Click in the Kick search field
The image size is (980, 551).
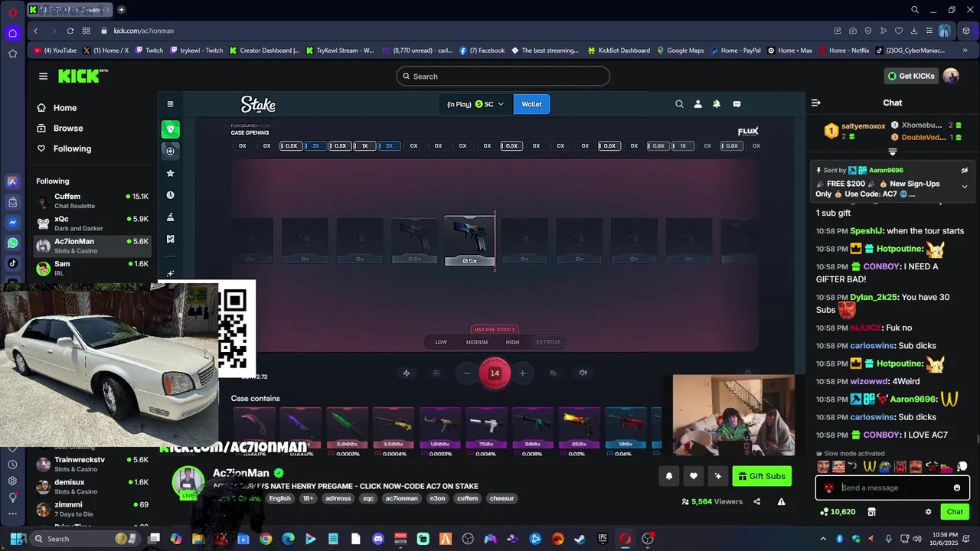click(x=503, y=76)
